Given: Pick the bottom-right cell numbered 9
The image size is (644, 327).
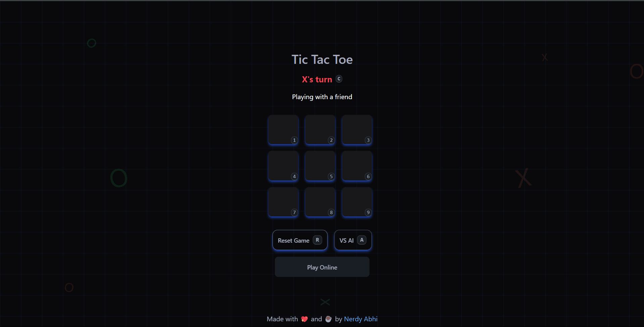Looking at the screenshot, I should tap(357, 202).
